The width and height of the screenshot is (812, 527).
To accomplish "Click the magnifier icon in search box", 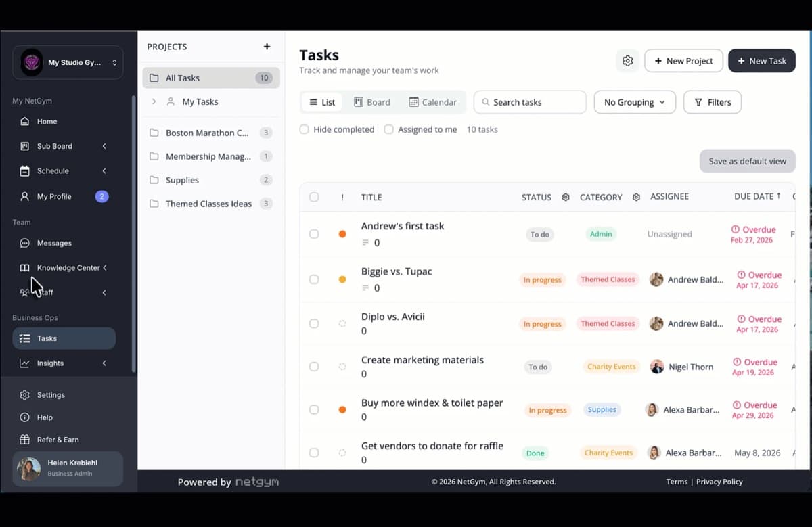I will click(486, 102).
